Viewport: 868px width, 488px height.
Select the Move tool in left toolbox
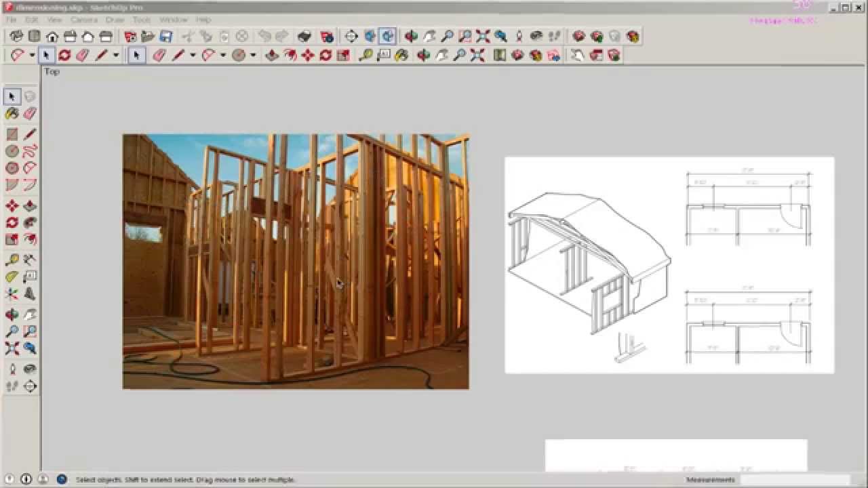click(12, 205)
